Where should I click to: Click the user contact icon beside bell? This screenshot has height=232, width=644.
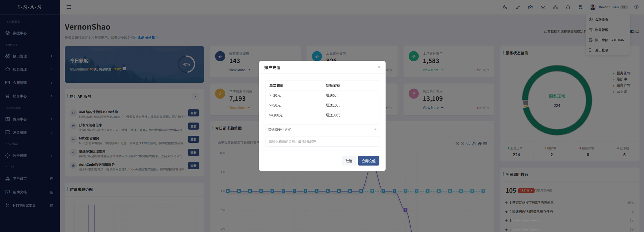(x=580, y=7)
